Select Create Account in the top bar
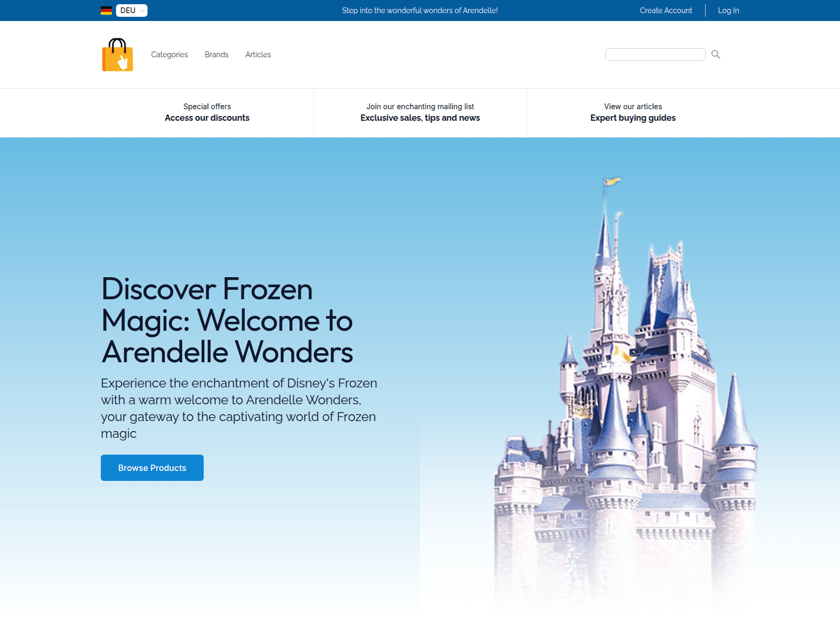The width and height of the screenshot is (840, 630). pyautogui.click(x=665, y=10)
